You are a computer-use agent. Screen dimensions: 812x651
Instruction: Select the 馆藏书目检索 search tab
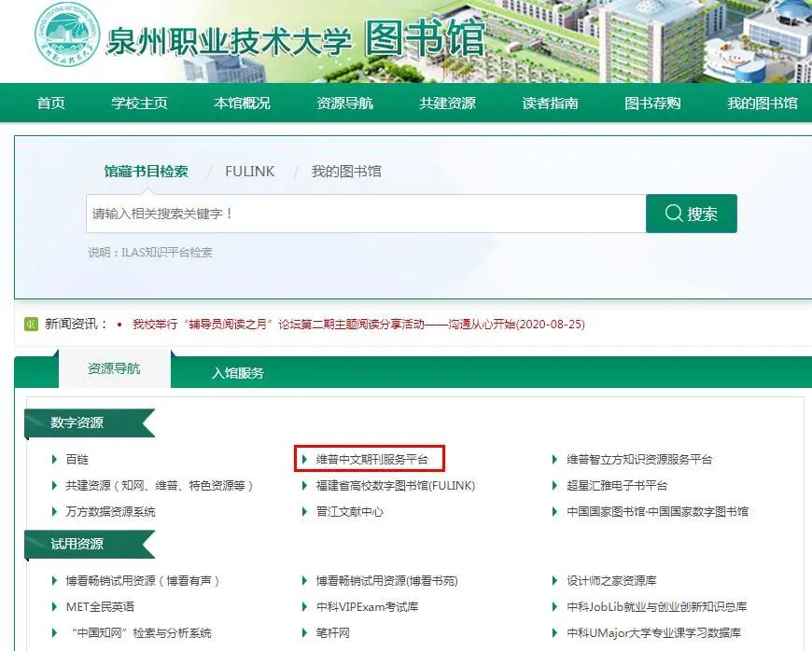coord(146,172)
